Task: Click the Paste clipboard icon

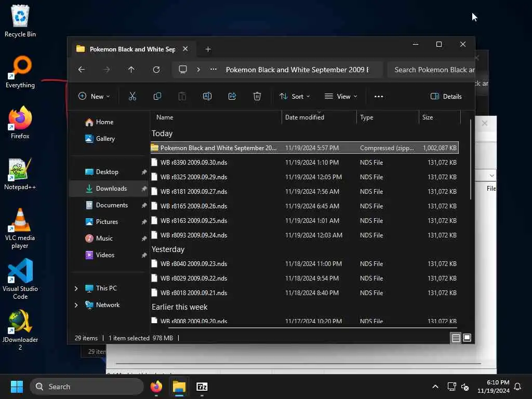Action: (182, 96)
